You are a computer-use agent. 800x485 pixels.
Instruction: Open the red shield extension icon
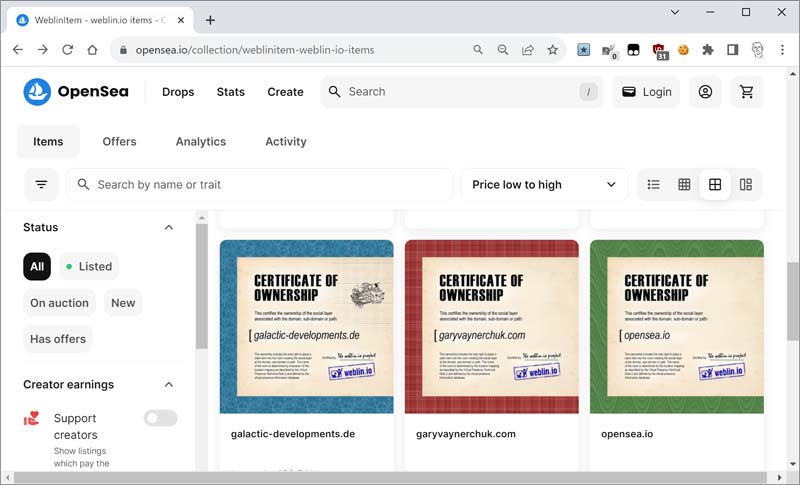[x=659, y=50]
